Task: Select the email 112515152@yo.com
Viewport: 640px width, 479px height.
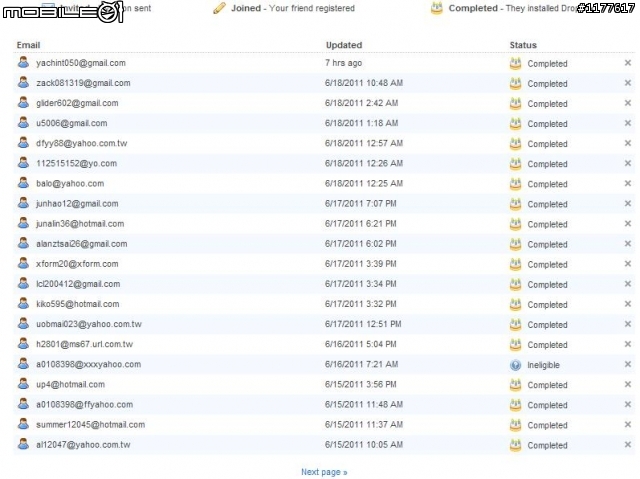Action: point(76,163)
